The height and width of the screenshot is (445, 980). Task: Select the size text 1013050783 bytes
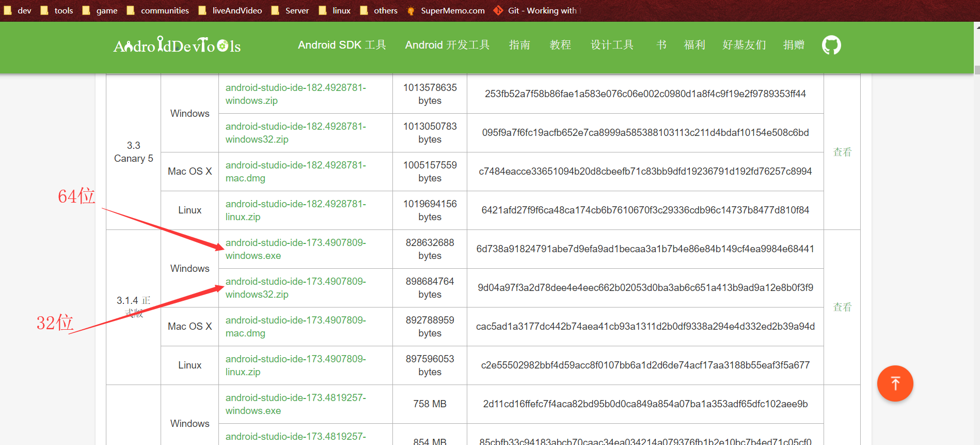(x=430, y=133)
